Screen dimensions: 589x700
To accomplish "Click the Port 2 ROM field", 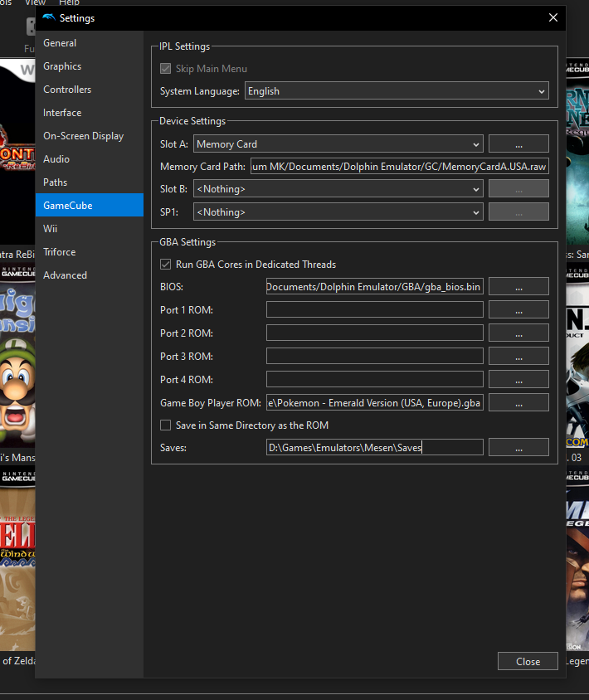I will (375, 333).
